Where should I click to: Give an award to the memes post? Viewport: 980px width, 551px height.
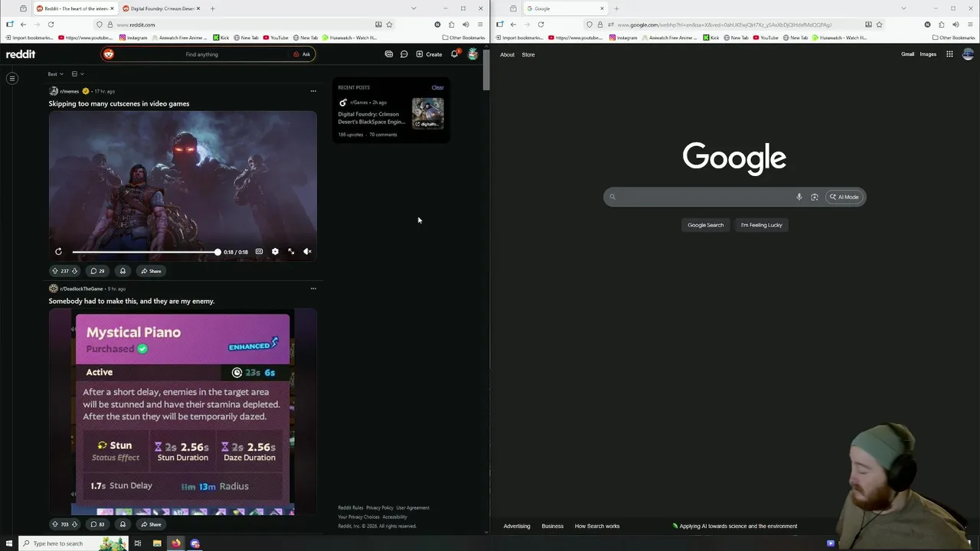(122, 271)
